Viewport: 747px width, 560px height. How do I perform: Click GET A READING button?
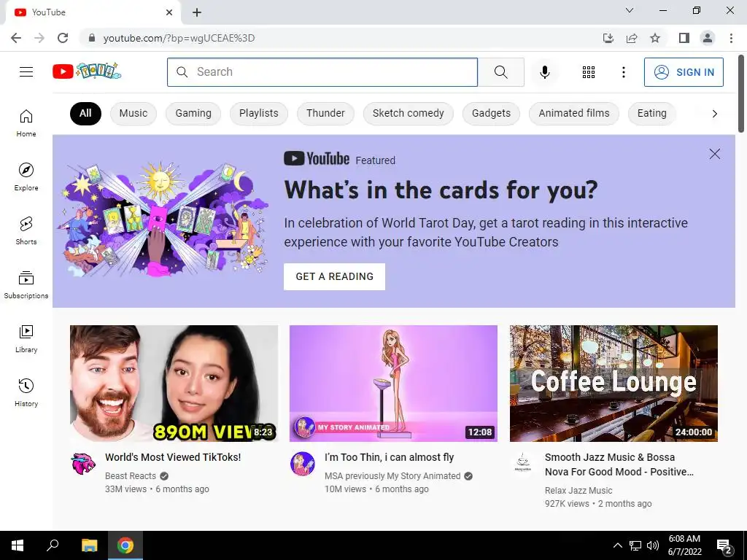[x=334, y=276]
